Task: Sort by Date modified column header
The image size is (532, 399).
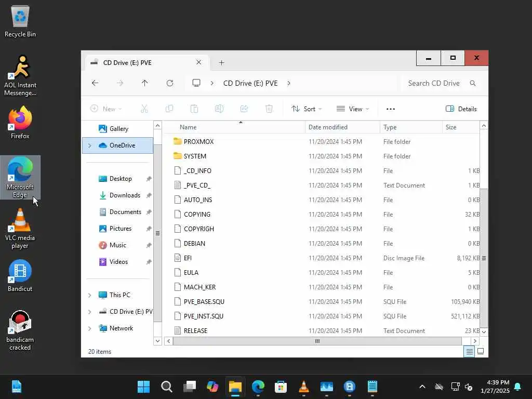Action: click(x=342, y=127)
